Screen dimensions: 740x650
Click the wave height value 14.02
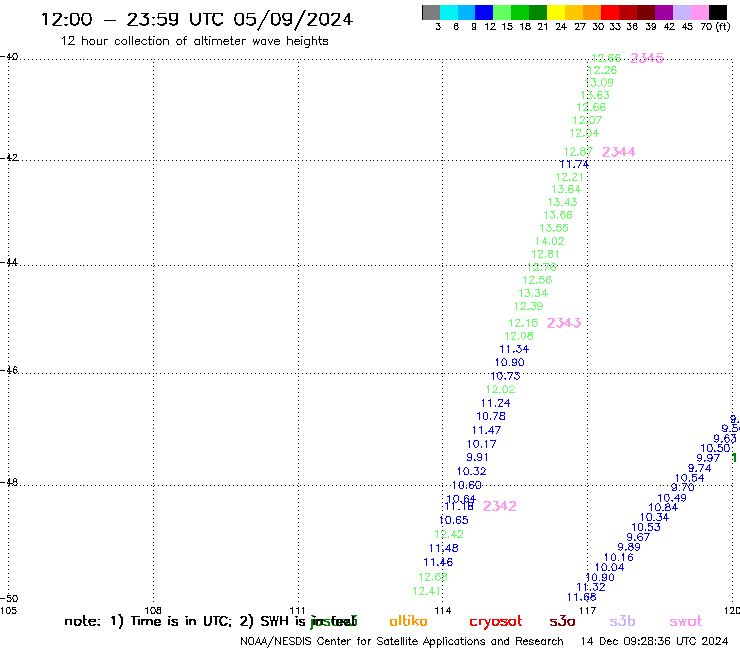(549, 241)
